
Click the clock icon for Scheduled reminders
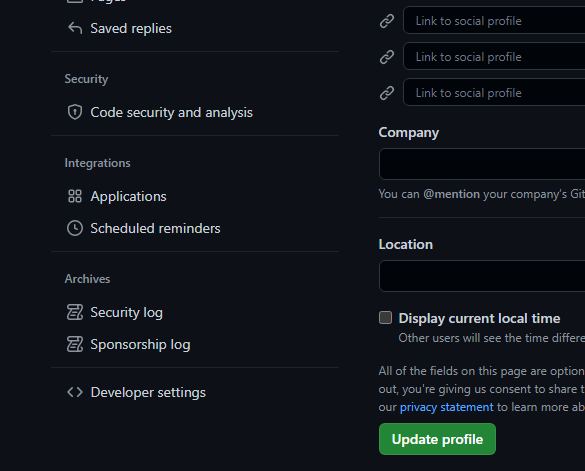(75, 228)
